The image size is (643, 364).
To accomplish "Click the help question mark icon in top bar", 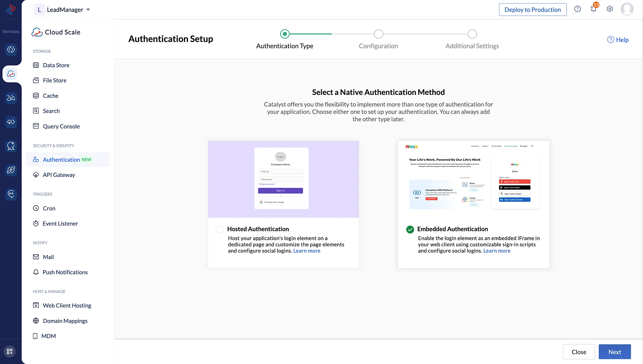I will click(x=577, y=9).
